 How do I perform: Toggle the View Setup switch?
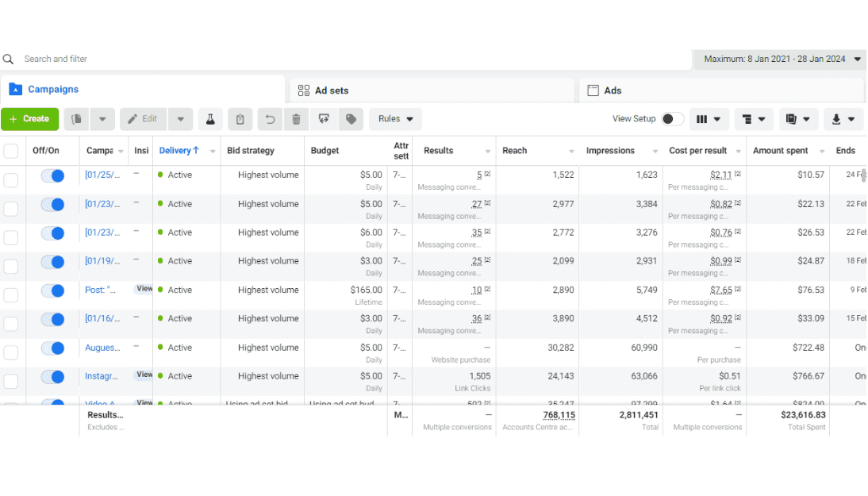coord(672,119)
